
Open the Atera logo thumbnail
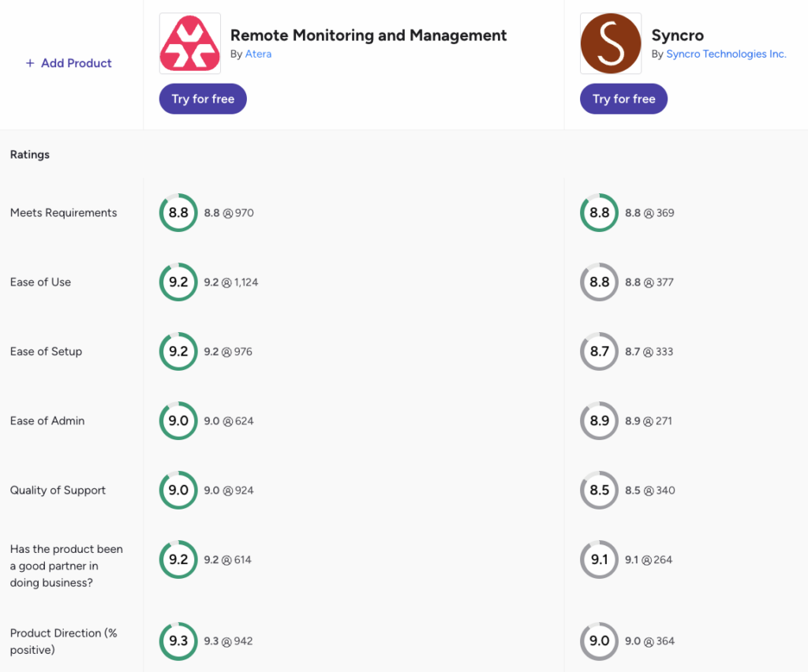pyautogui.click(x=190, y=43)
